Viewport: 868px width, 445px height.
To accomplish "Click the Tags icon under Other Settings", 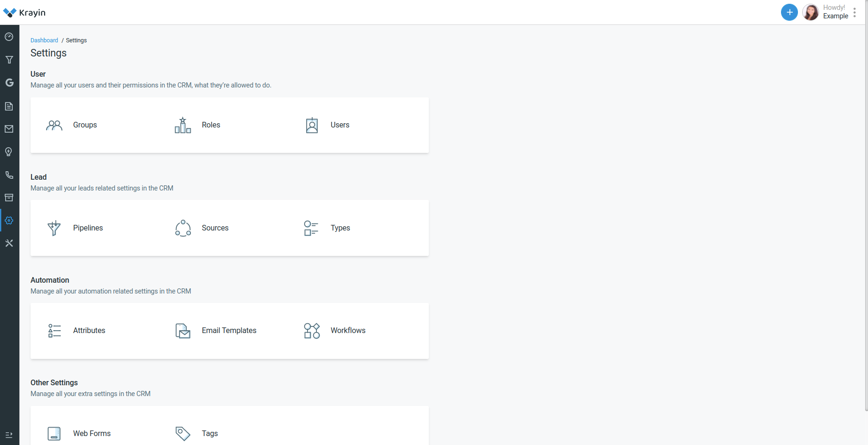I will pos(182,433).
